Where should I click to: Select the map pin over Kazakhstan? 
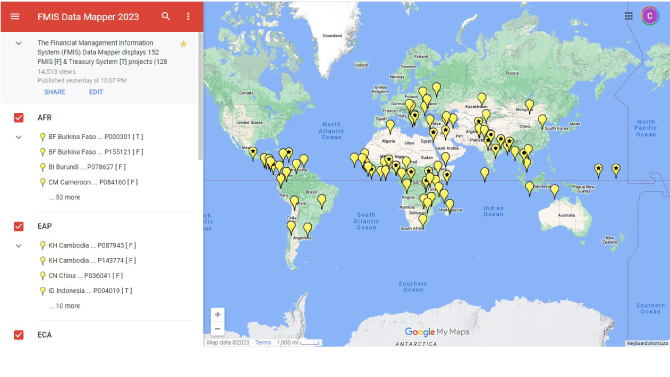482,99
